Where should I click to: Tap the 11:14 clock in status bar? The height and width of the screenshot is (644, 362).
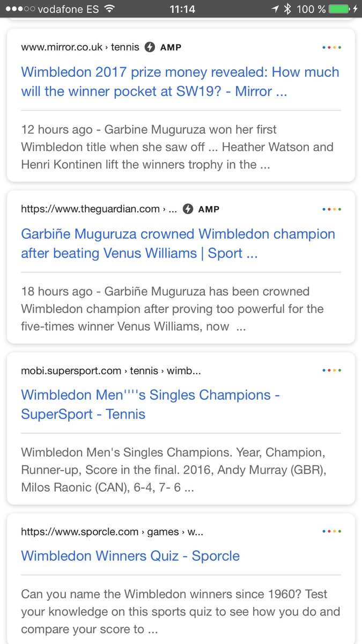[x=182, y=9]
